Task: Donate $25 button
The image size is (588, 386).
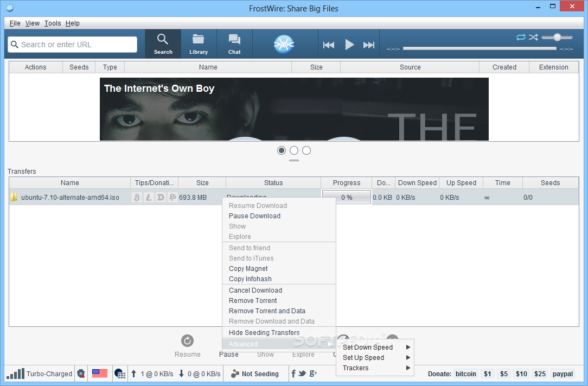Action: point(540,374)
